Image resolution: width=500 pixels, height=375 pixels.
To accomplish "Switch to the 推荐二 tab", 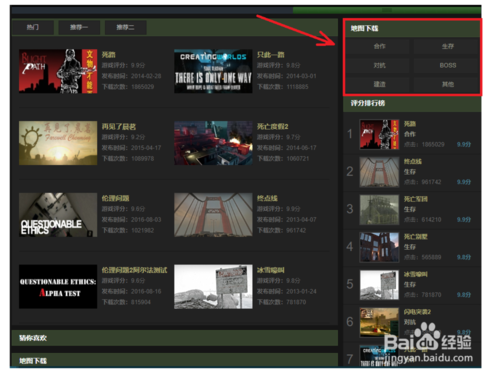I will pyautogui.click(x=125, y=27).
